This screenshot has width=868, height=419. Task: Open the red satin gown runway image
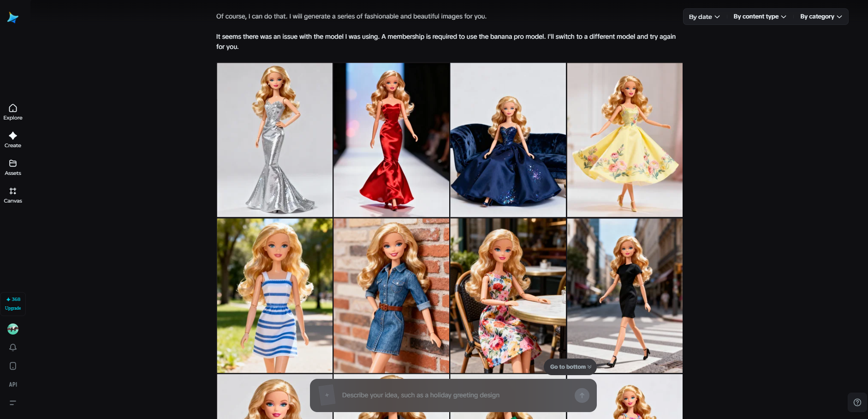click(x=392, y=140)
